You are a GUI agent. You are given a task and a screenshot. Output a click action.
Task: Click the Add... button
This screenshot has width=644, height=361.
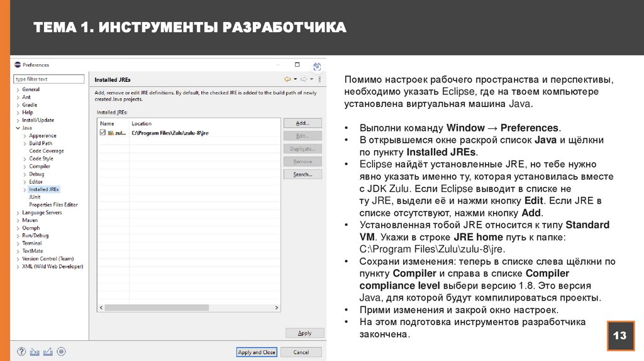coord(303,123)
